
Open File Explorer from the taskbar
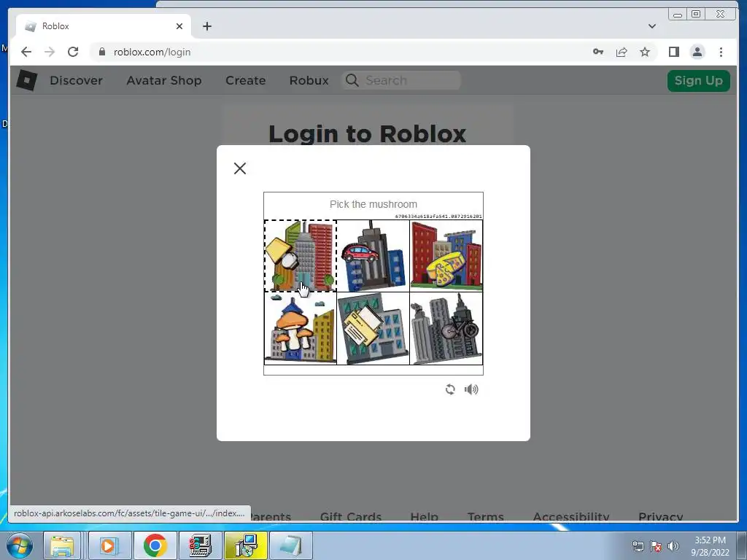[63, 545]
